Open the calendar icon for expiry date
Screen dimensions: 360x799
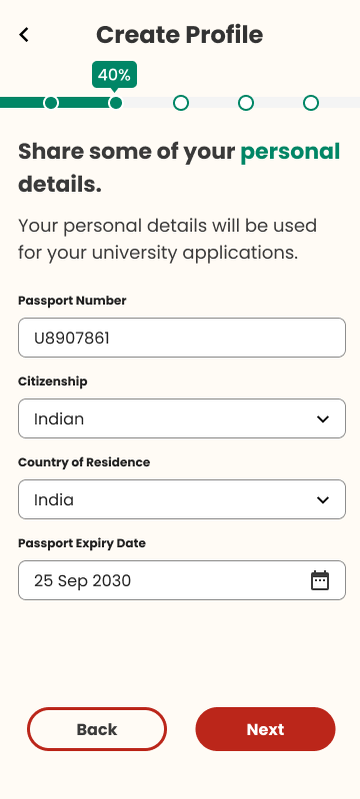[x=320, y=580]
